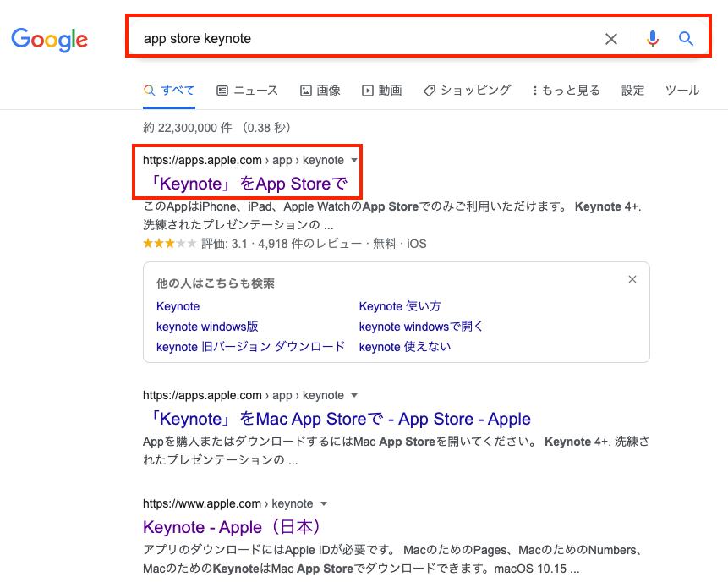Click the magnifying glass search button
Screen dimensions: 728x588
(x=686, y=39)
